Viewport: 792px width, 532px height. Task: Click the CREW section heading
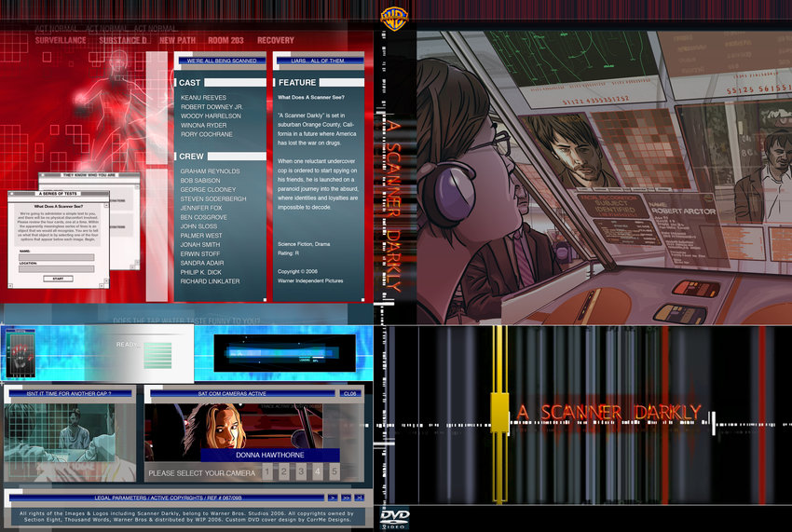coord(191,157)
